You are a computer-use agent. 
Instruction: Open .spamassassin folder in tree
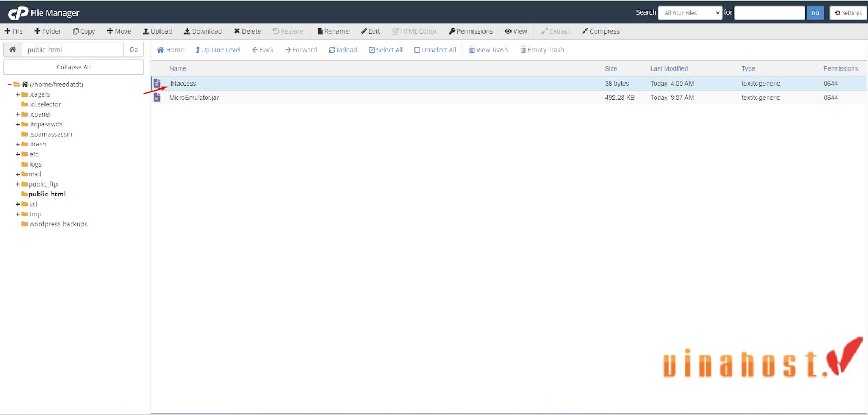50,134
